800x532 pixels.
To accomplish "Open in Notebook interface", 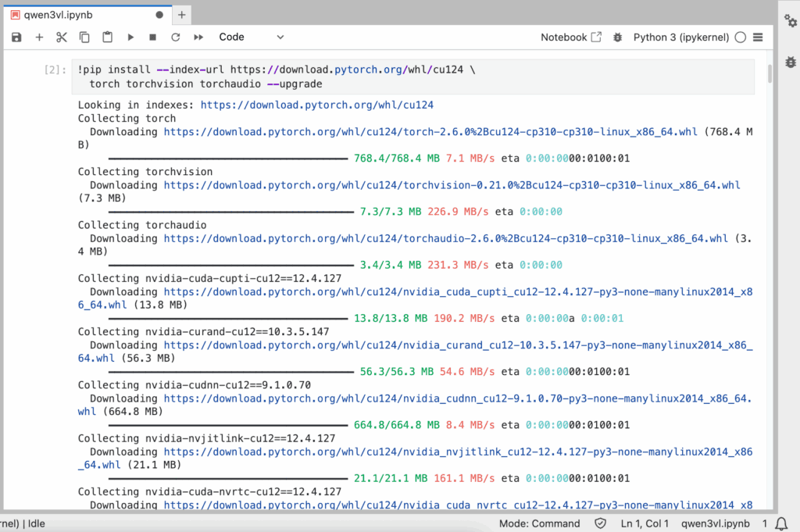I will 571,37.
